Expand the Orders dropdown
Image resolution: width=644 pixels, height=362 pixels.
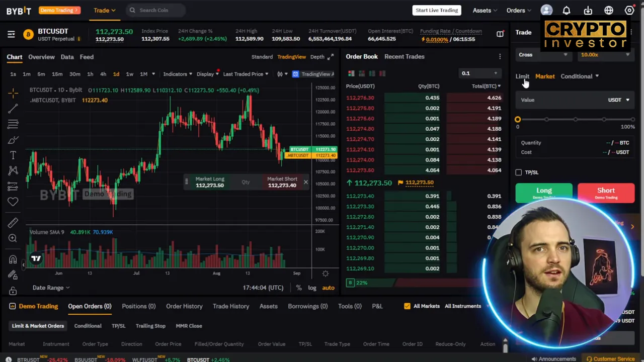click(519, 10)
